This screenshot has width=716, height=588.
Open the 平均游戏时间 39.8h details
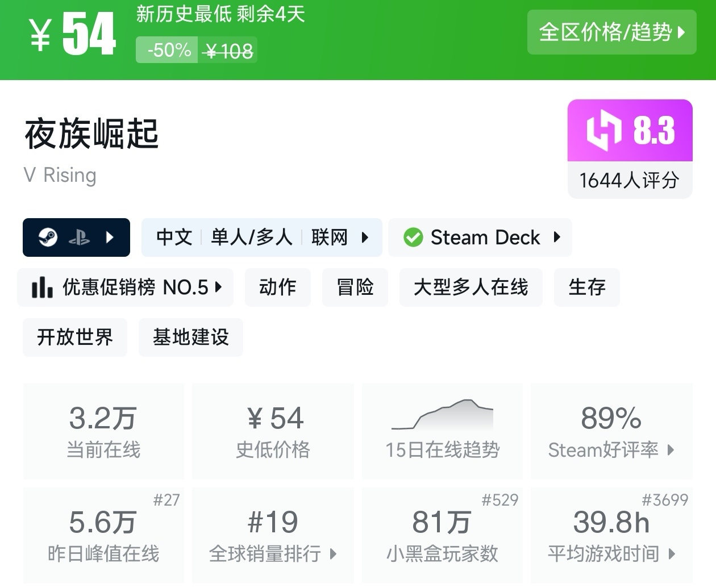(611, 535)
